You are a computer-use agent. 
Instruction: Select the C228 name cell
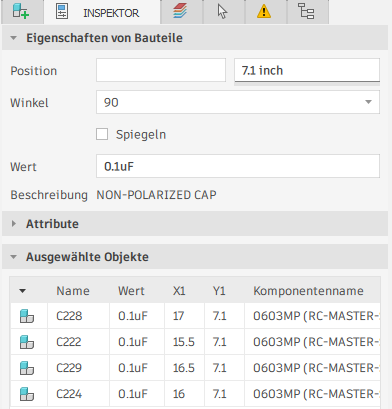(79, 316)
